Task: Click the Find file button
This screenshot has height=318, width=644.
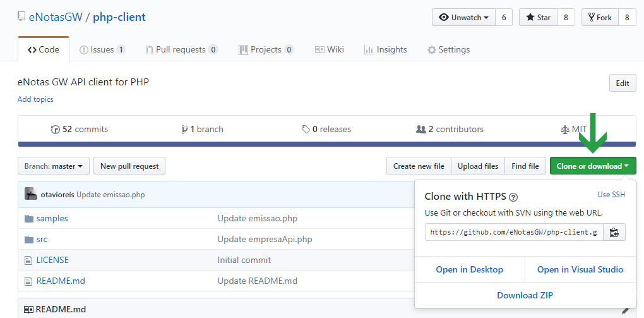Action: point(525,166)
